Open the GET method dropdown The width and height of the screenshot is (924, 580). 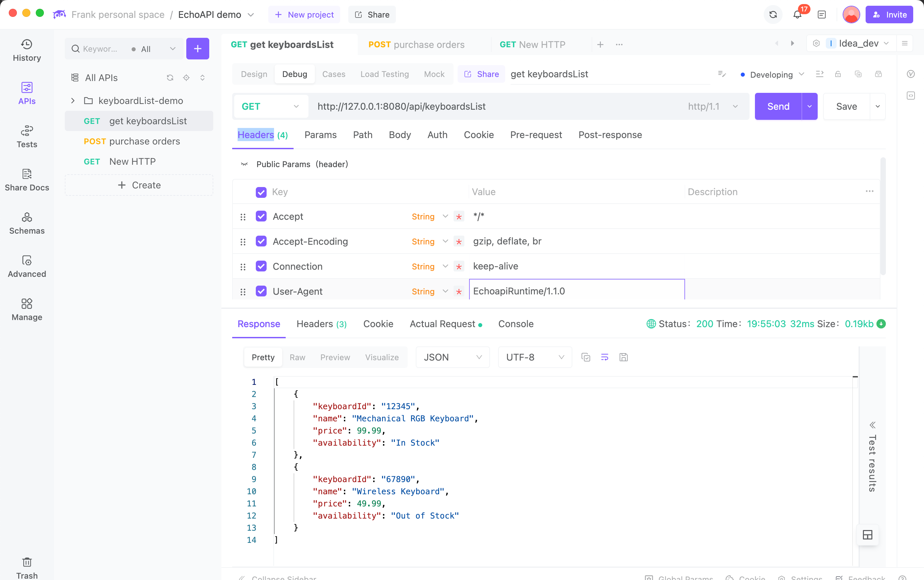tap(270, 106)
